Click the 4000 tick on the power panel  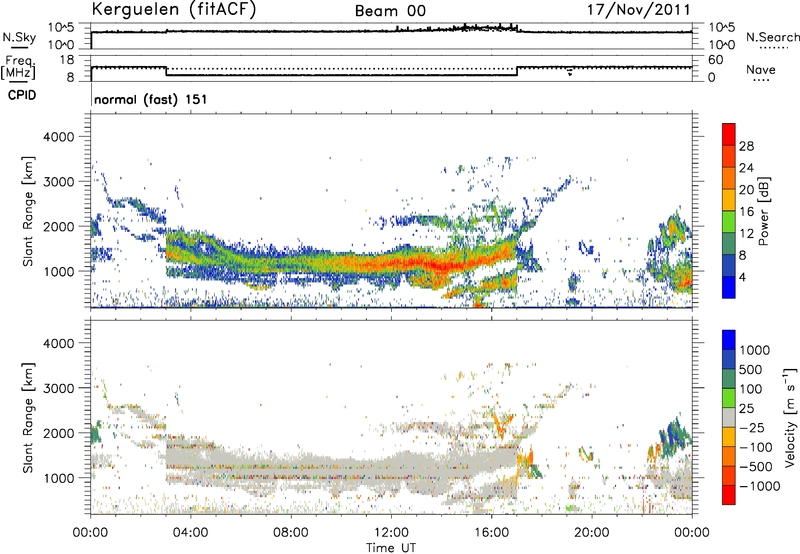click(59, 137)
